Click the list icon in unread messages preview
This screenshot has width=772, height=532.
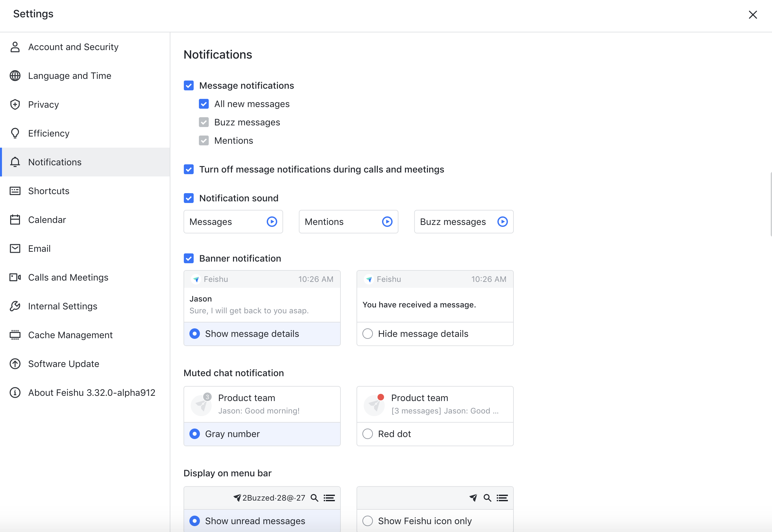click(329, 498)
